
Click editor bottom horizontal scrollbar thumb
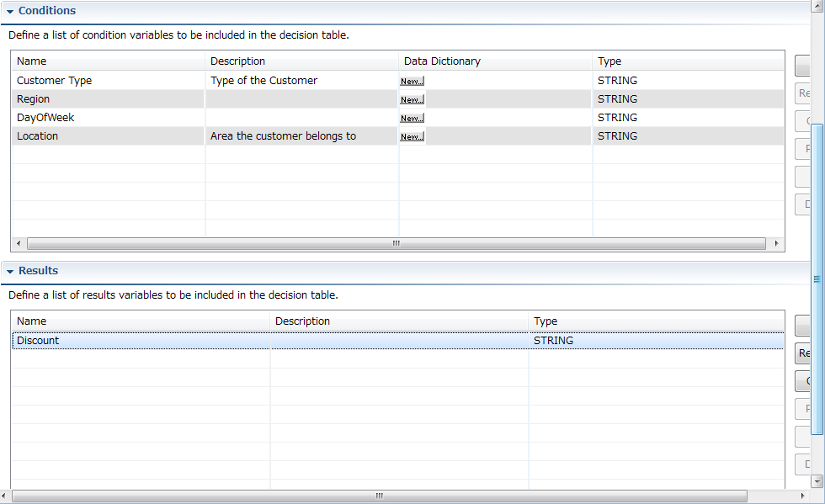coord(379,496)
